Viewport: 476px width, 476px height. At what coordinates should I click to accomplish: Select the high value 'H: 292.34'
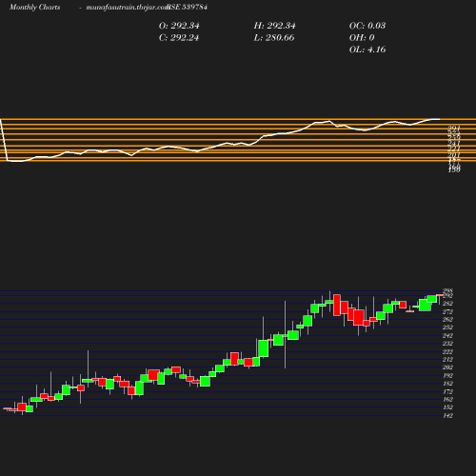coord(274,26)
